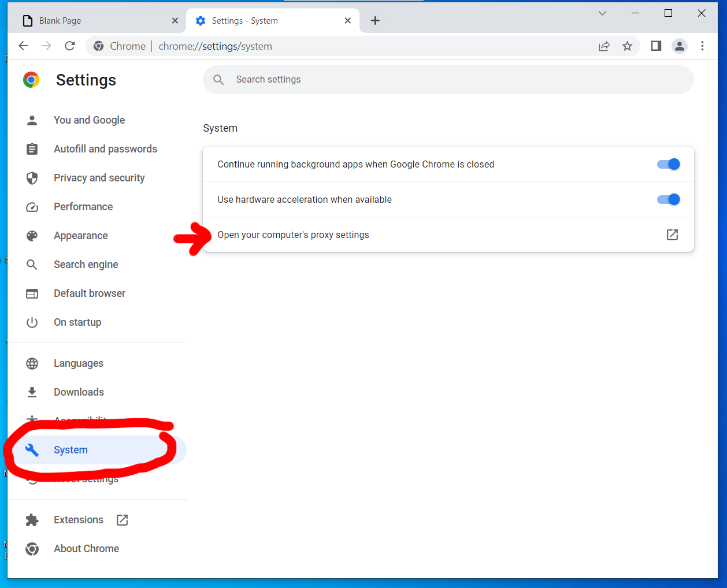Click the palette Appearance icon
The width and height of the screenshot is (727, 588).
pos(32,236)
